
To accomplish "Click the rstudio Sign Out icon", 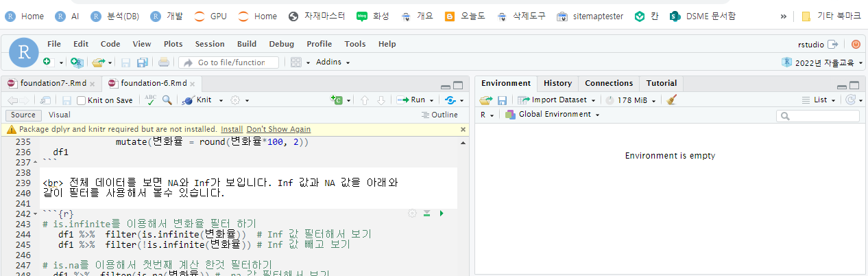I will [x=833, y=44].
